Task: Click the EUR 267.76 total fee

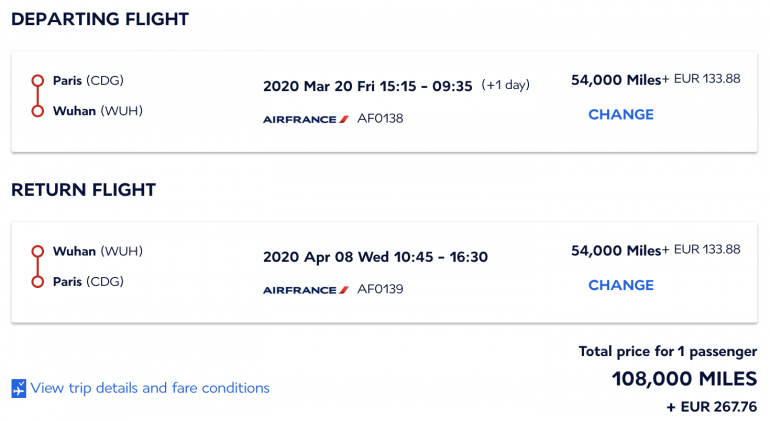Action: pos(711,407)
